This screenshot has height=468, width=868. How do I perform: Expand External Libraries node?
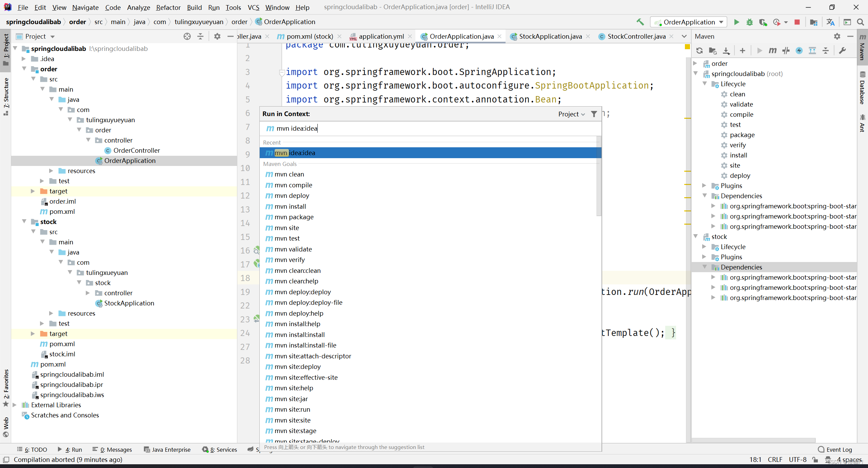pos(15,405)
